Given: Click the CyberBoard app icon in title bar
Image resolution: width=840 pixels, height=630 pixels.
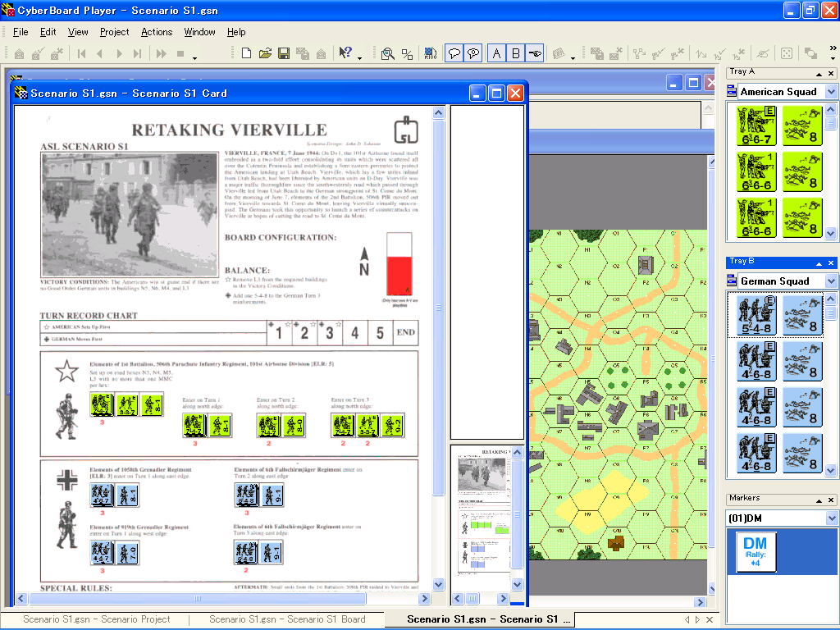Looking at the screenshot, I should [7, 10].
